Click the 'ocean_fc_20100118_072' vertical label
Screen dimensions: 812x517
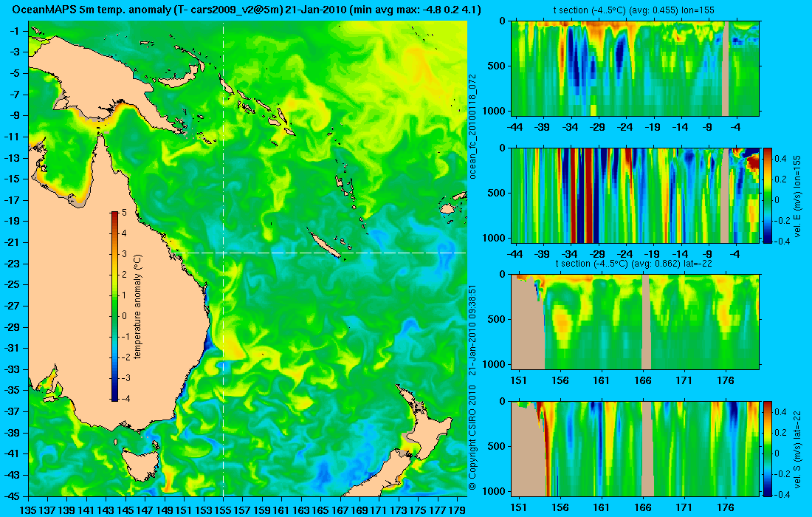[x=472, y=127]
